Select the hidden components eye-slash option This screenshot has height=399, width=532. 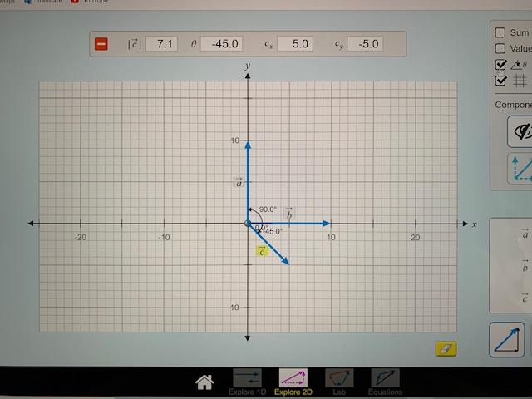(x=520, y=131)
